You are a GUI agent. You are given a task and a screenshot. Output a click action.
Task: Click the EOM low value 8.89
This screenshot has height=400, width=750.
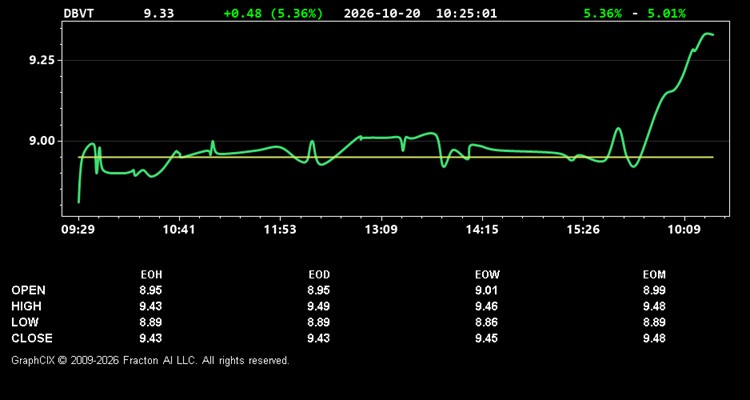pos(654,322)
